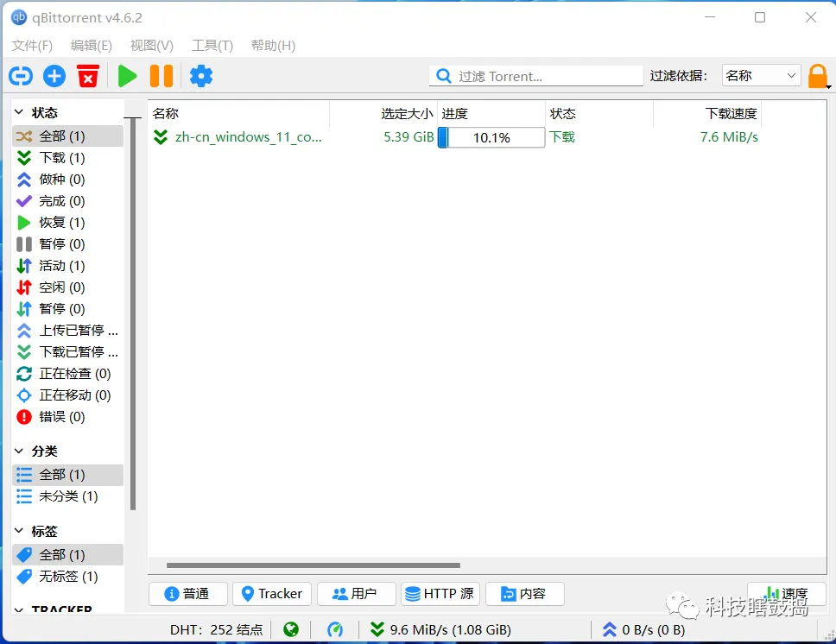
Task: Open the 文件(F) menu
Action: pos(32,46)
